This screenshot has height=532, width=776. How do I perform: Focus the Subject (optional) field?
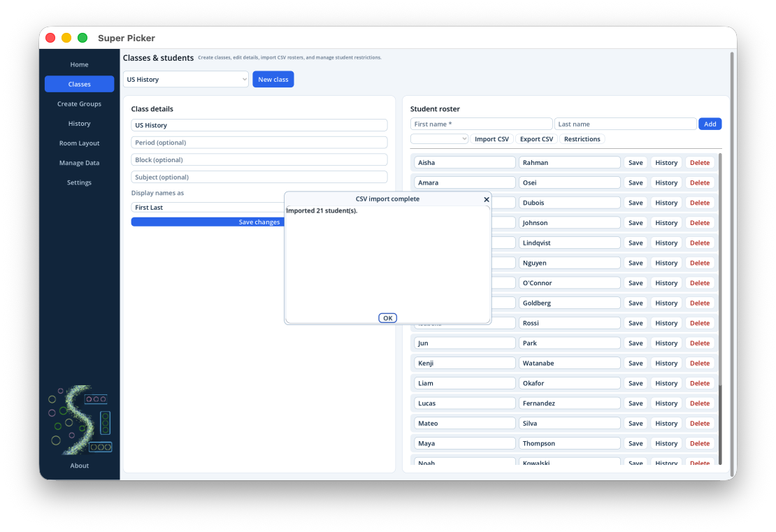(259, 177)
